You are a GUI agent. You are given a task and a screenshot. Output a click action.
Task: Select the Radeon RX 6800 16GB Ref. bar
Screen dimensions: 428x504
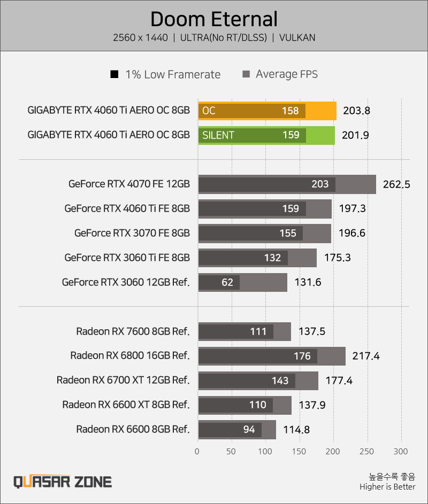tap(272, 356)
